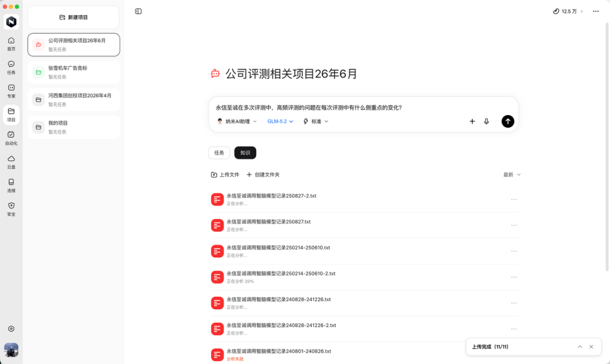Click red document icon of 240801-240826.txt
610x364 pixels.
(217, 354)
